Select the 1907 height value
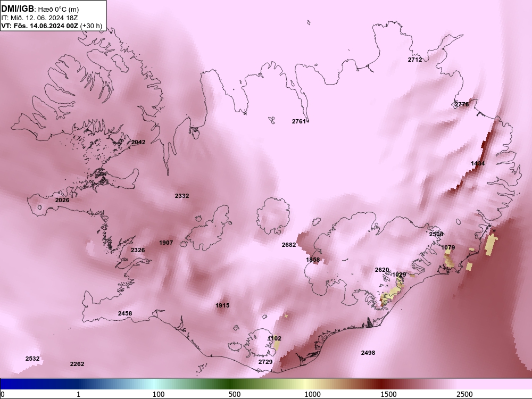The height and width of the screenshot is (399, 532). pos(166,243)
